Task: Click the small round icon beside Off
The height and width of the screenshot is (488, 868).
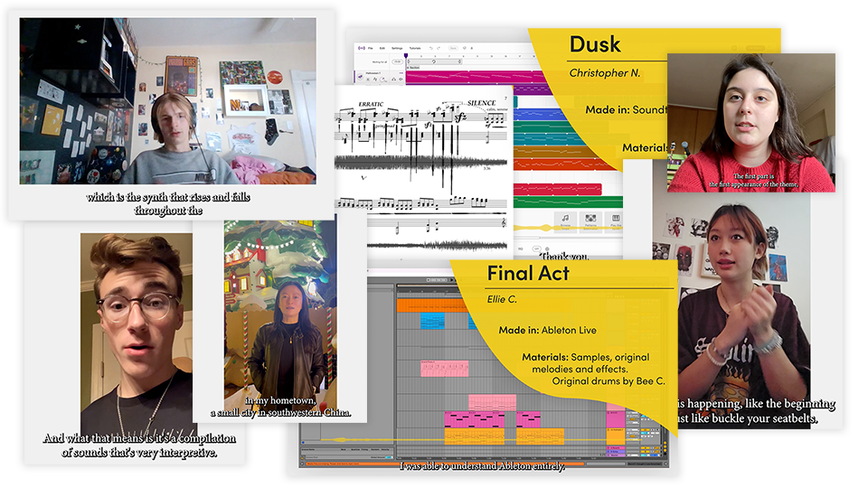Action: [x=548, y=249]
